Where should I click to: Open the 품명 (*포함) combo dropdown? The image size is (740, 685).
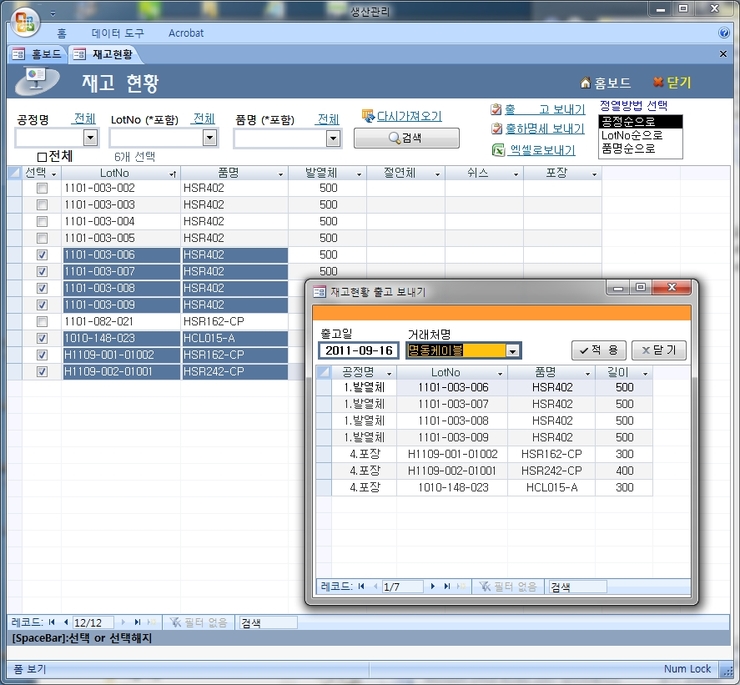tap(333, 138)
